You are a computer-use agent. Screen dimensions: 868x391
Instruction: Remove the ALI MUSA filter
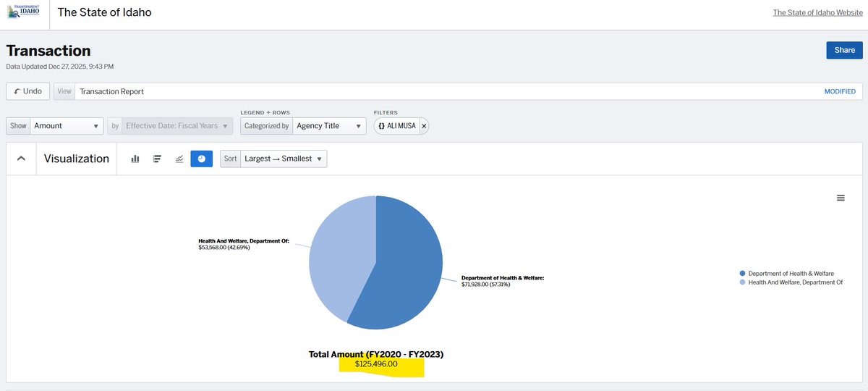[x=424, y=126]
